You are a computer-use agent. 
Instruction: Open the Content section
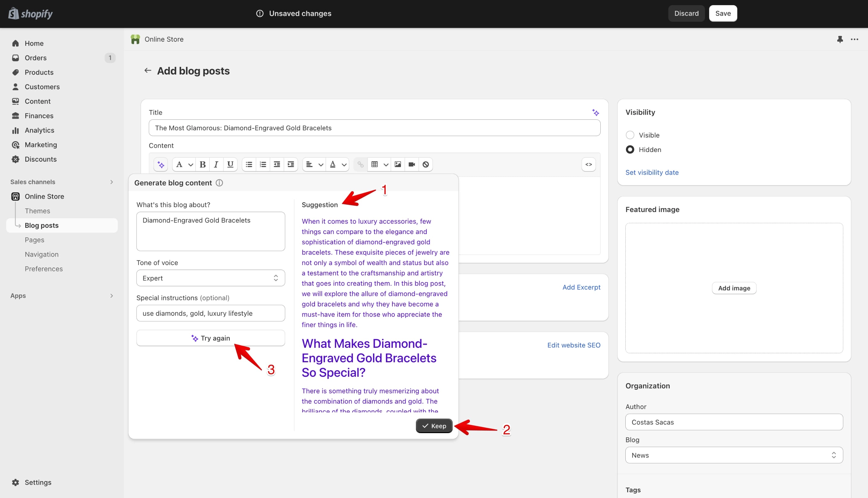[x=38, y=101]
